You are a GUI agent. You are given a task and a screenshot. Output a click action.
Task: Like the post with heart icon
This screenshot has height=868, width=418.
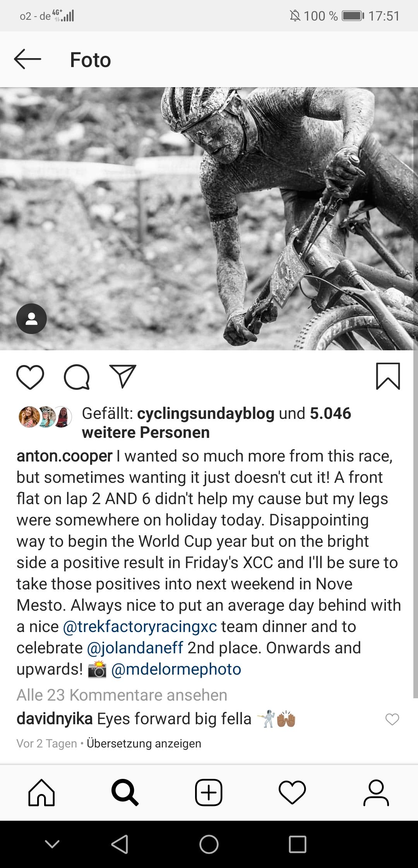[30, 377]
